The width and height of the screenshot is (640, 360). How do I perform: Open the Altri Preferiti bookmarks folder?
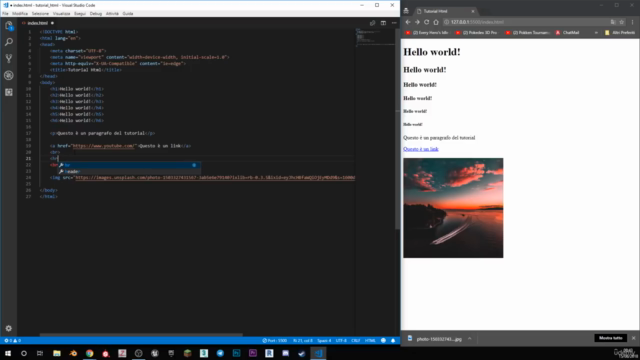620,33
